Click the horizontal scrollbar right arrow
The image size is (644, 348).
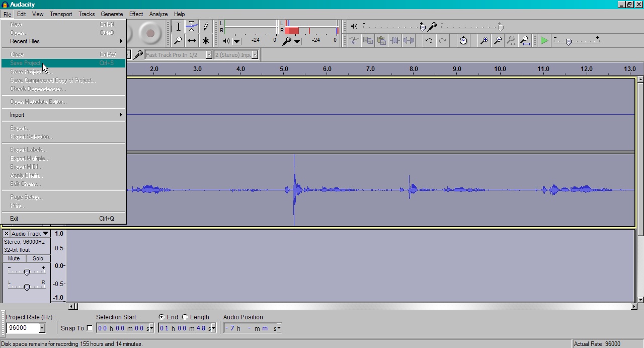click(x=634, y=306)
